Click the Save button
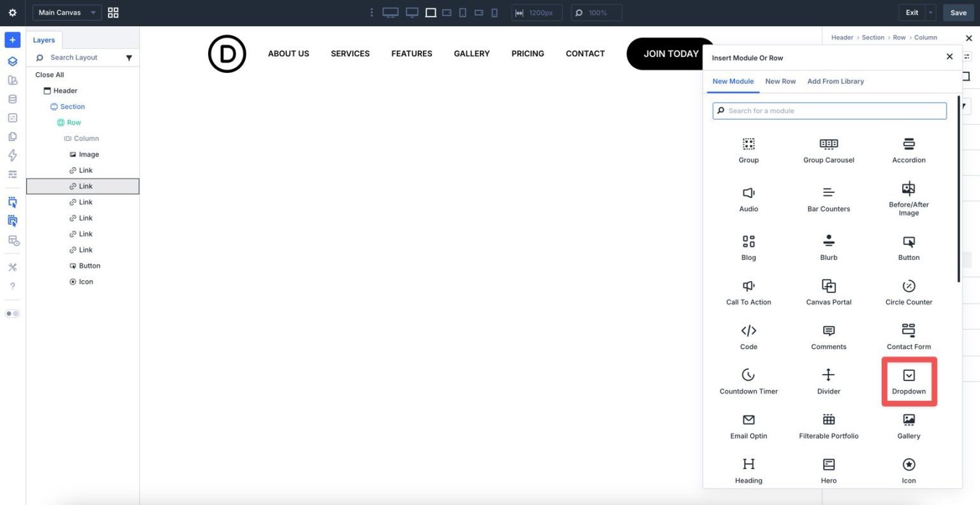Image resolution: width=980 pixels, height=505 pixels. (958, 13)
